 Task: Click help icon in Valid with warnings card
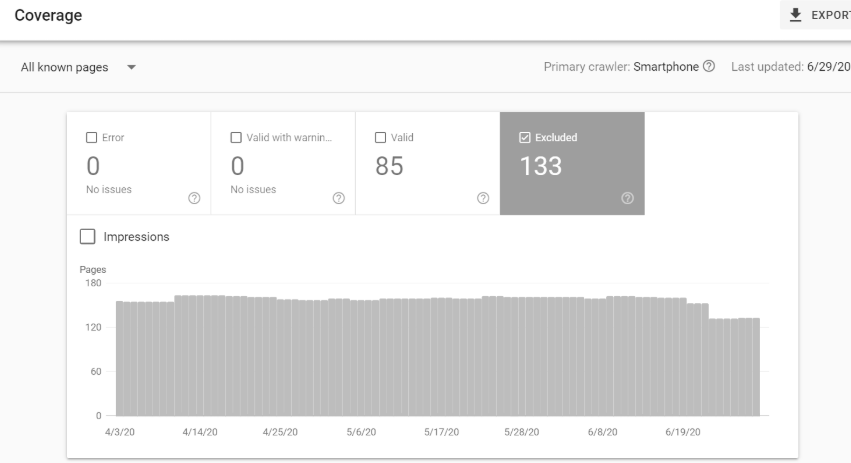click(338, 199)
